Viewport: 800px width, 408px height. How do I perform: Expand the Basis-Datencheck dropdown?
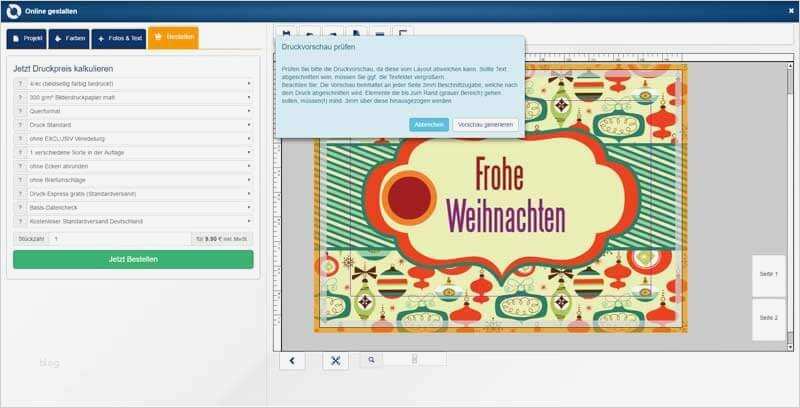[x=139, y=208]
